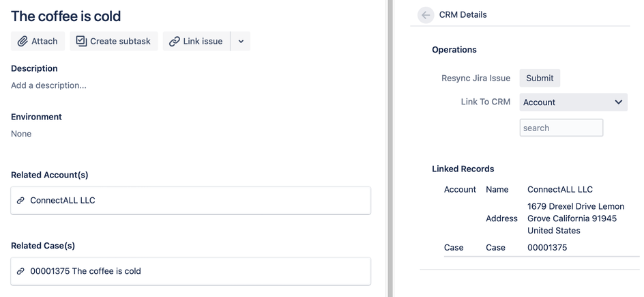Viewport: 644px width, 297px height.
Task: Edit the Environment field showing None
Action: (x=21, y=134)
